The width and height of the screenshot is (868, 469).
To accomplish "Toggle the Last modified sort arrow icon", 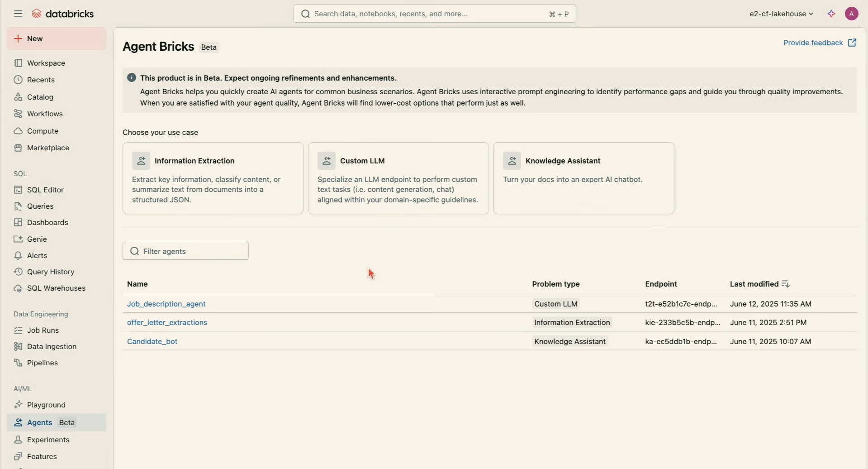I will [786, 284].
